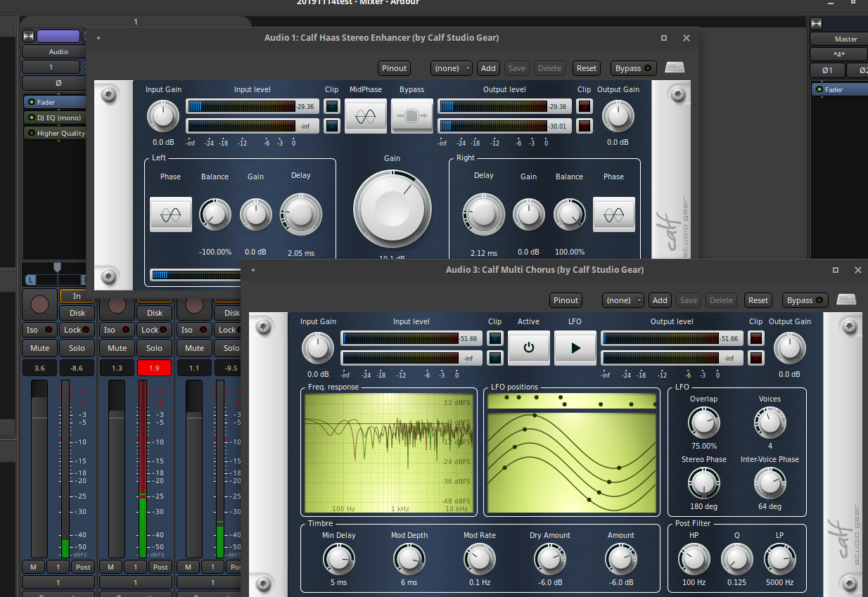Toggle the Left Phase waveform icon
Viewport: 868px width, 597px height.
coord(170,214)
